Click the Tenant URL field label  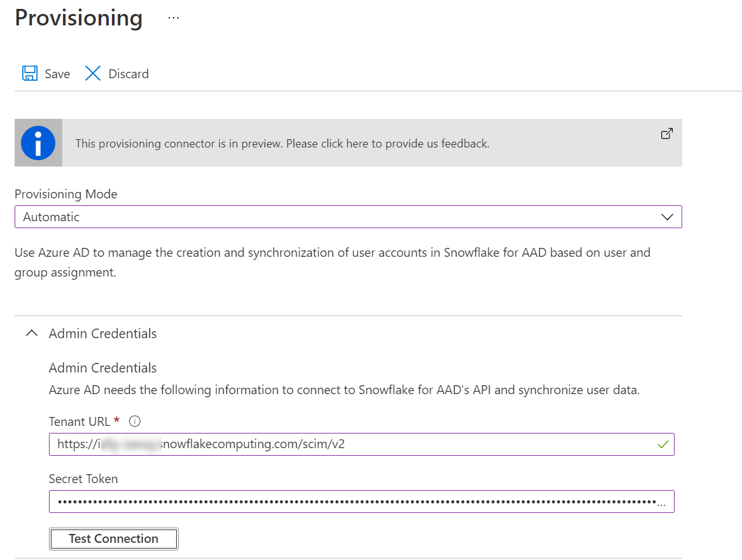tap(79, 421)
